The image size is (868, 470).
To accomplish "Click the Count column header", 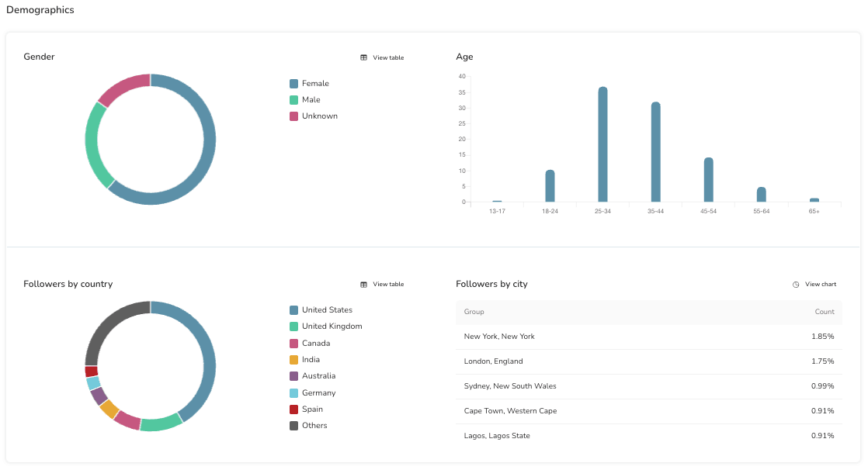I will pyautogui.click(x=825, y=312).
